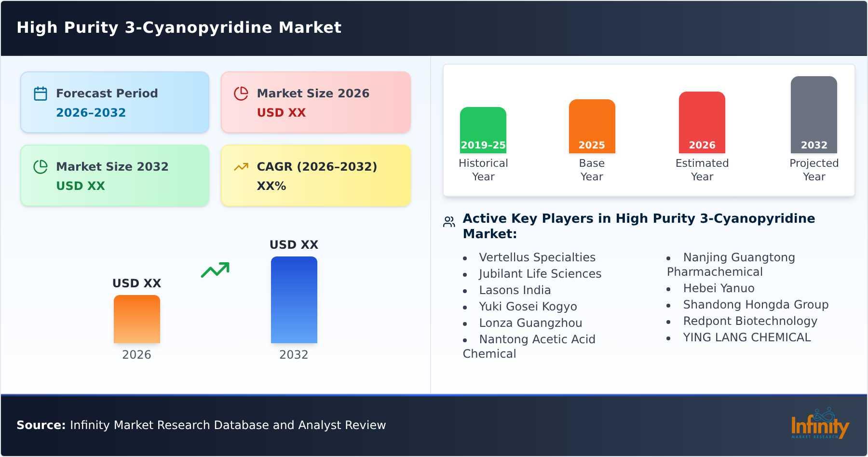Click 'Redpont Biotechnology' in the list
The width and height of the screenshot is (868, 457).
750,321
